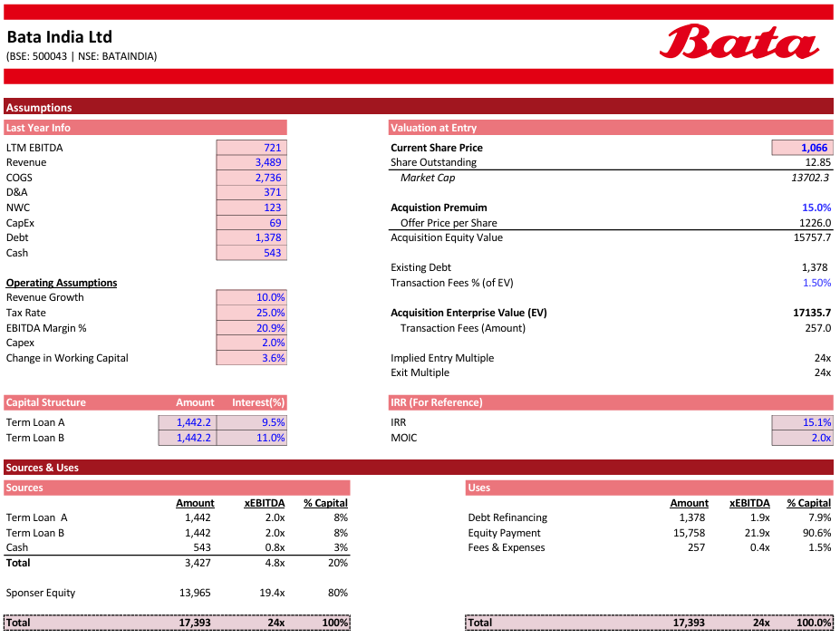Select the Capex 2.0% assumption cell
Viewport: 840px width, 638px height.
click(x=252, y=343)
